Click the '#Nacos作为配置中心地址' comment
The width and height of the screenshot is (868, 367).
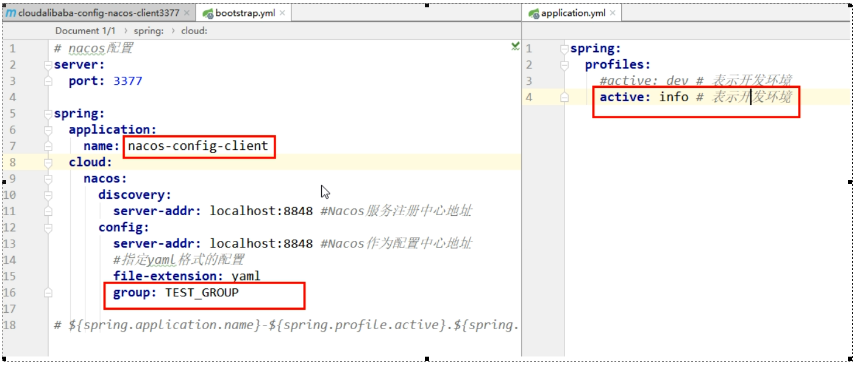pyautogui.click(x=396, y=243)
